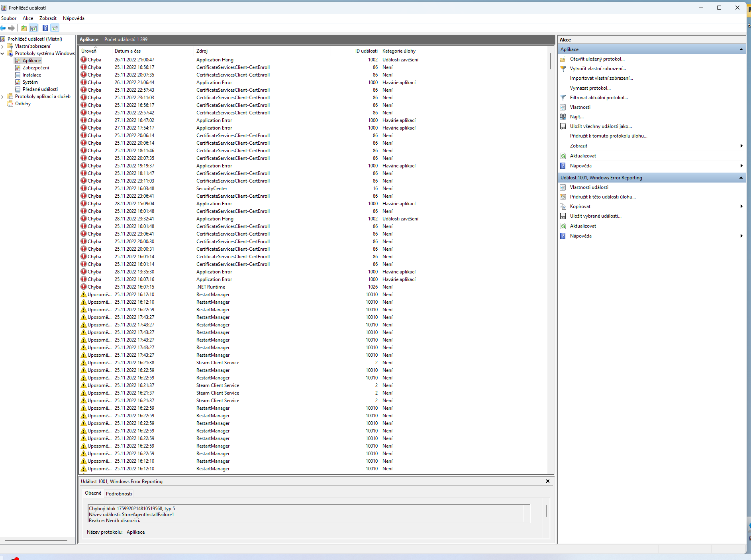Click the Otevřít uložený protokol folder icon
Image resolution: width=751 pixels, height=560 pixels.
click(x=563, y=59)
